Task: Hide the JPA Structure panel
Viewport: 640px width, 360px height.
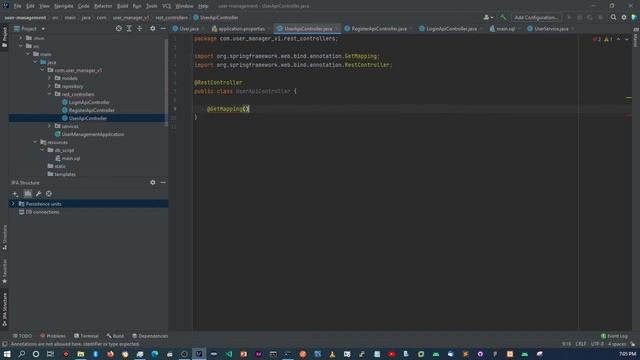Action: click(163, 182)
